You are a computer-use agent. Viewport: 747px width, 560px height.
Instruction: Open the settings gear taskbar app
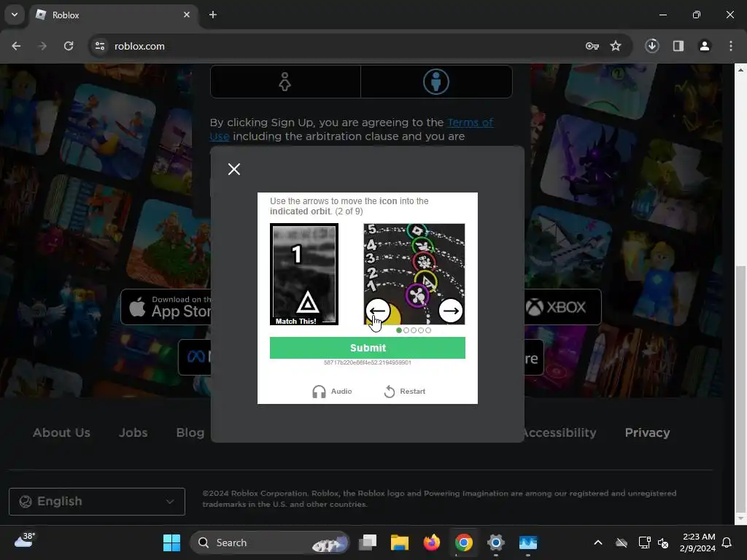(495, 542)
